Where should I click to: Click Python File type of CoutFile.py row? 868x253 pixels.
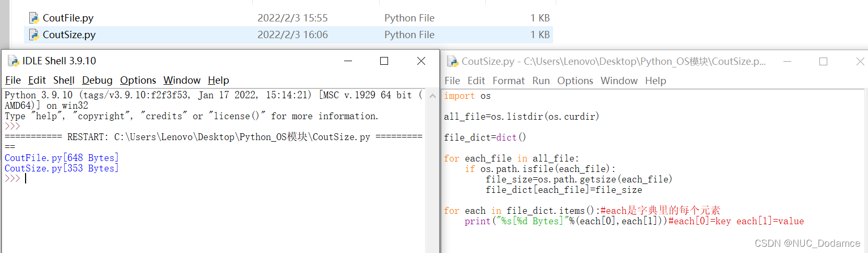point(409,18)
